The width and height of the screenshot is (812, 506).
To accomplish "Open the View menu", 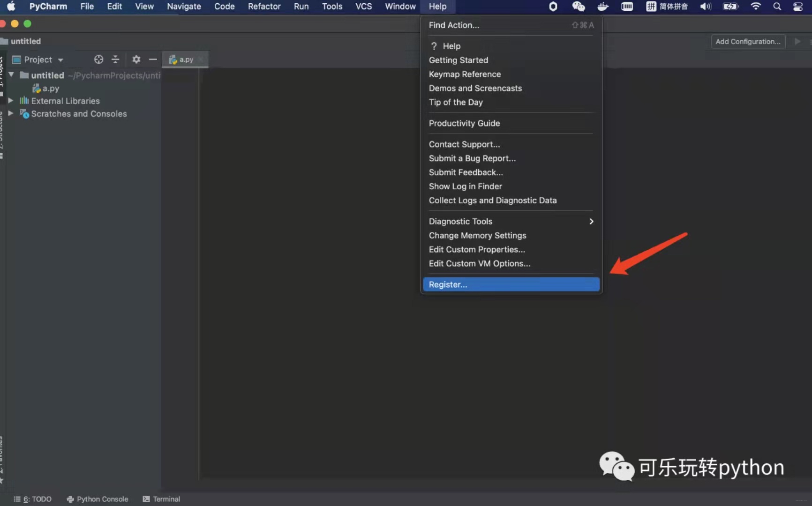I will click(144, 7).
